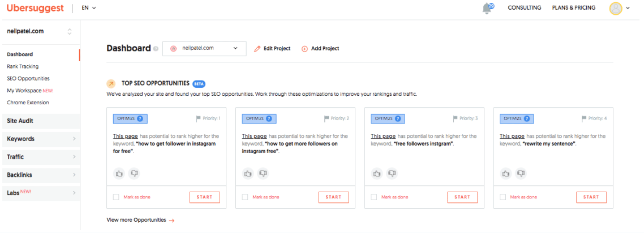Viewport: 644px width, 233px height.
Task: Click the Edit Project pencil icon
Action: (x=257, y=49)
